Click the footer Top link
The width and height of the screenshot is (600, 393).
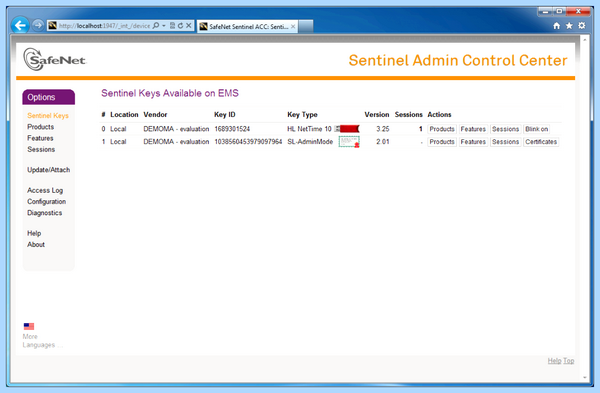tap(569, 360)
